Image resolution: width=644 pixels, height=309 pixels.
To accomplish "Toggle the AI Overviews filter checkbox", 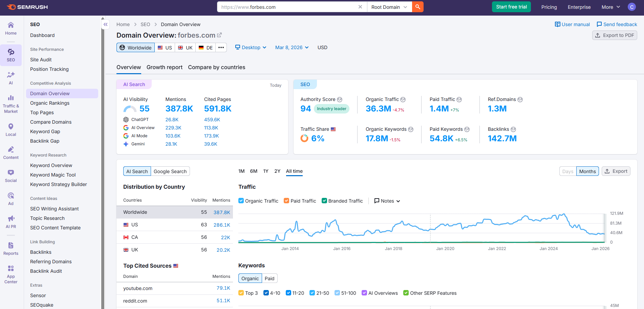I will 364,293.
